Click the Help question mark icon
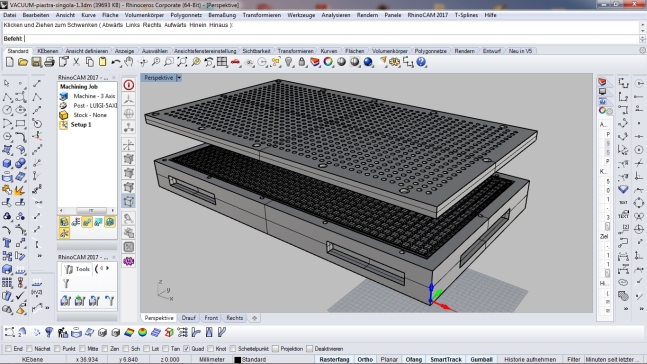 point(421,62)
